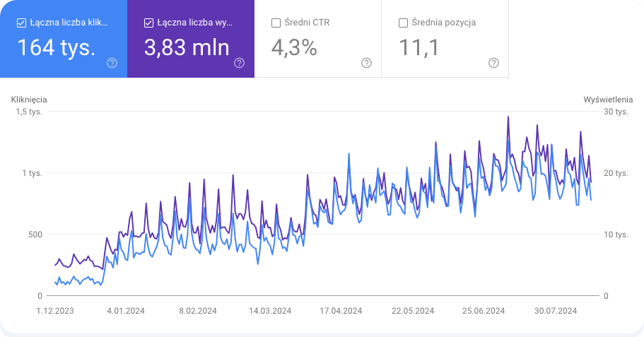Click the help icon under Średni CTR

[x=366, y=63]
